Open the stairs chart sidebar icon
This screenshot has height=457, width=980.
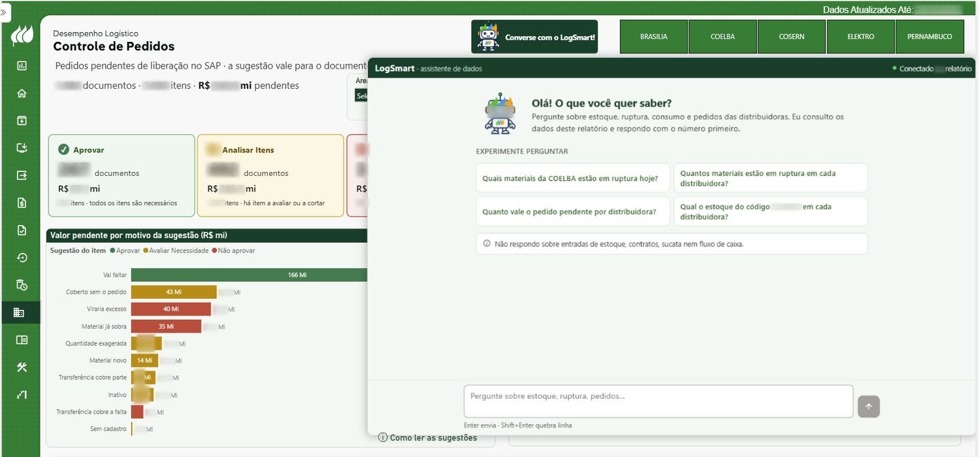(x=22, y=395)
